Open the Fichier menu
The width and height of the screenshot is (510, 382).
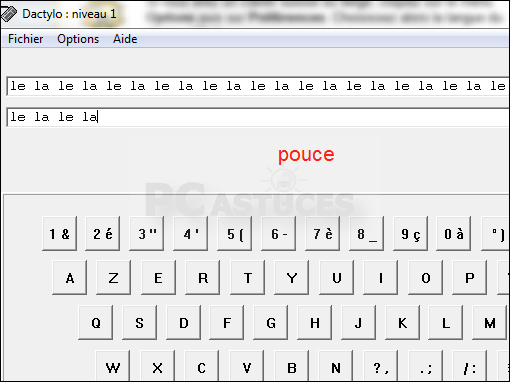[x=26, y=39]
